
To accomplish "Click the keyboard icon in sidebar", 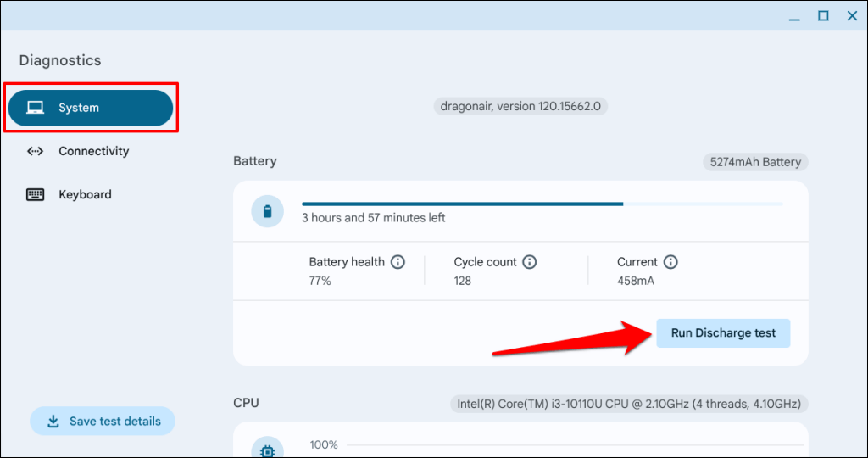I will [36, 194].
